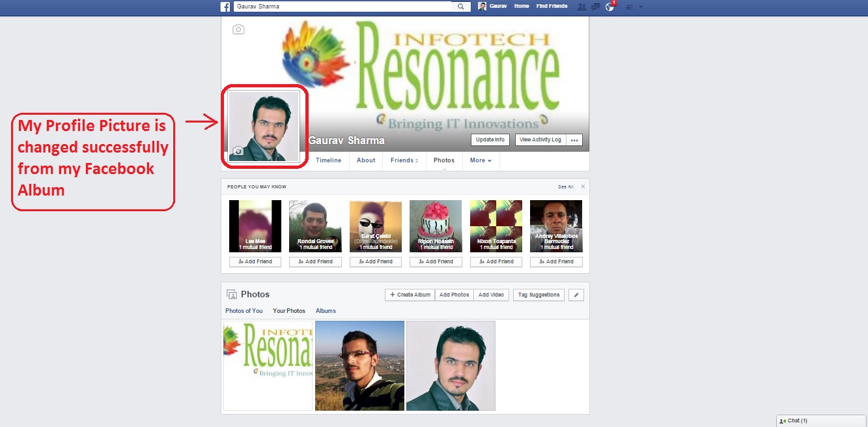This screenshot has height=427, width=868.
Task: Go to Home in the top bar
Action: coord(522,7)
